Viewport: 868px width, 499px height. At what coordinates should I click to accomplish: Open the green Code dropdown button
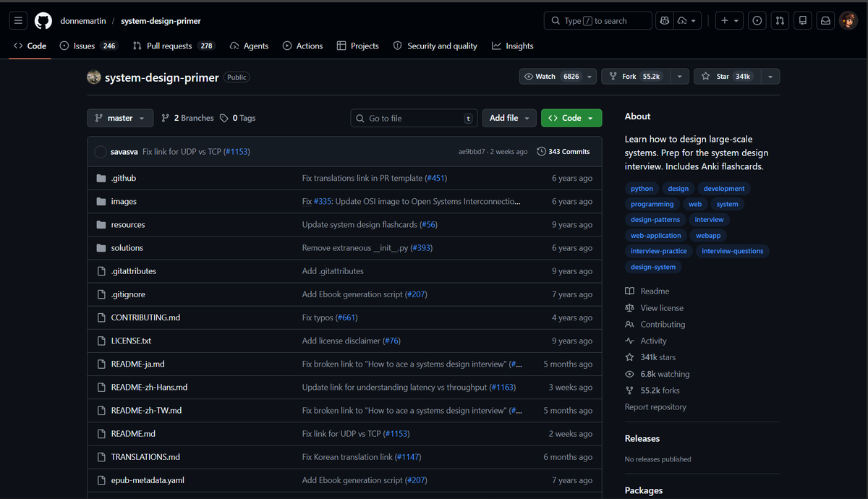pyautogui.click(x=571, y=118)
